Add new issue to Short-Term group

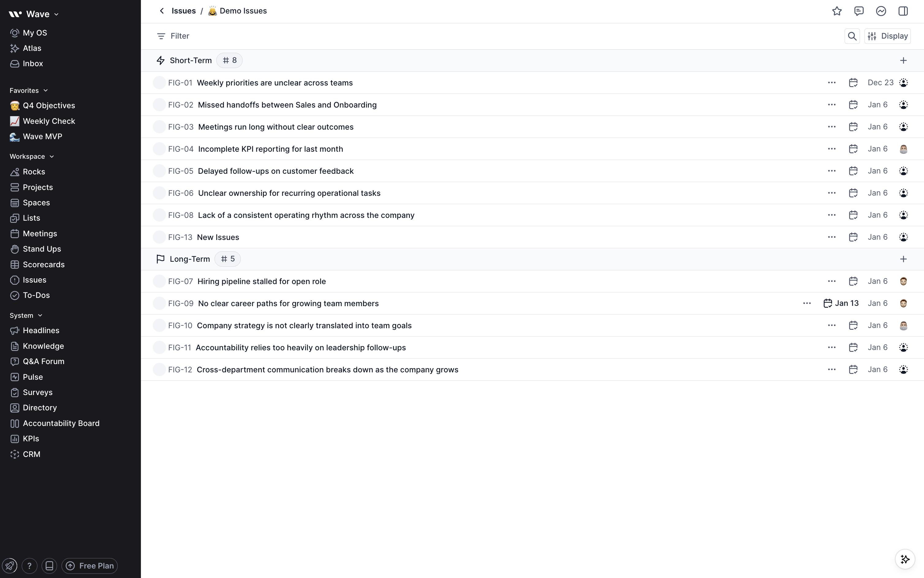click(903, 60)
